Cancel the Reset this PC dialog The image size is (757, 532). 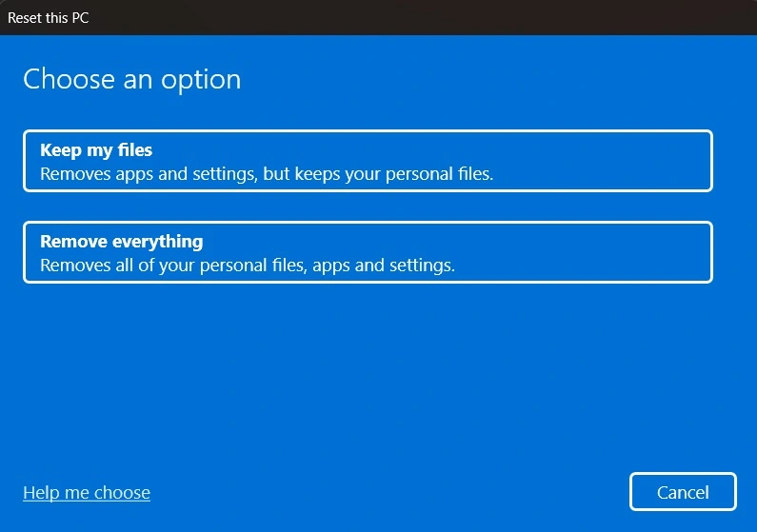point(682,492)
